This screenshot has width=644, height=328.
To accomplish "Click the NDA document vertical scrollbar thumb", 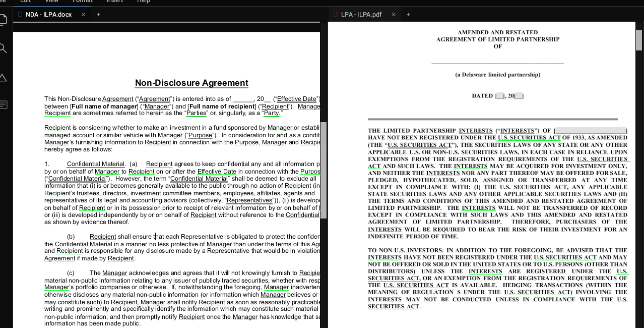I will [324, 170].
